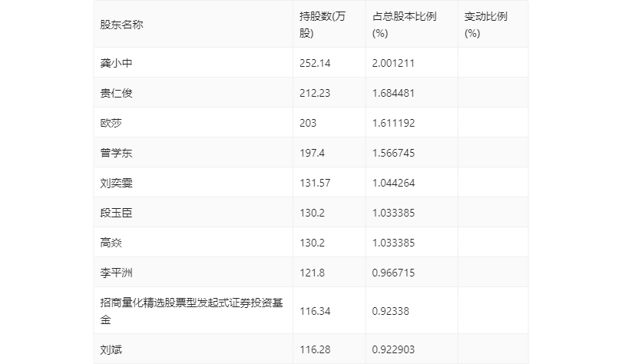Click the 197.4 shares cell
622x364 pixels.
311,153
